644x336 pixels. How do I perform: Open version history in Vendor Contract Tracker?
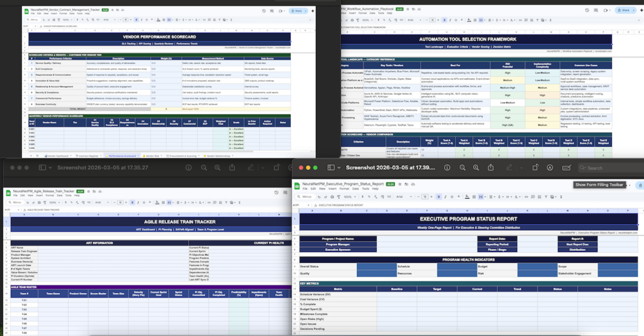coord(264,11)
